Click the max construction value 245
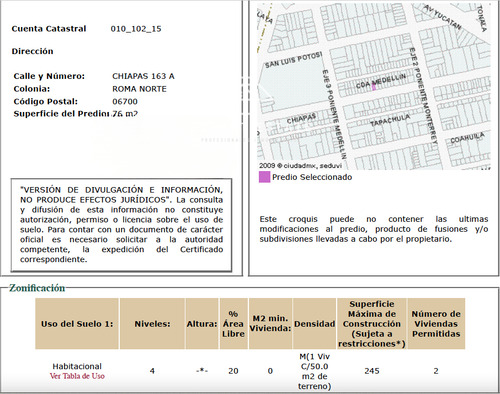 (x=372, y=371)
